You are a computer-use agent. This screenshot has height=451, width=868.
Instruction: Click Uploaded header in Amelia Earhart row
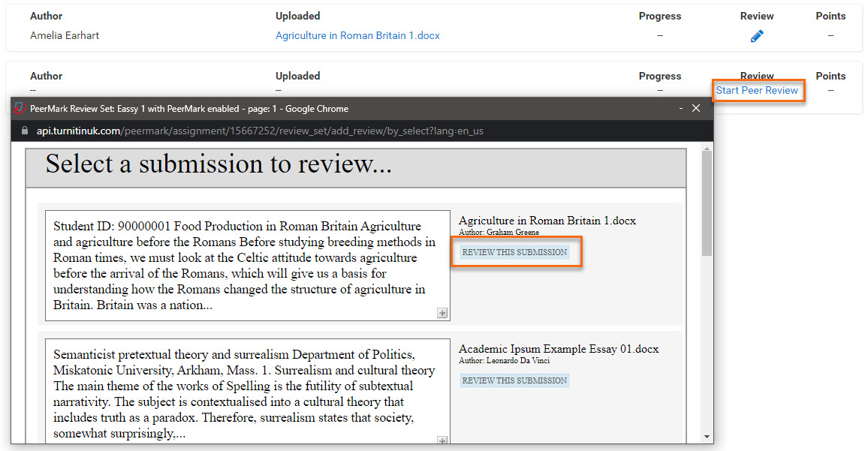tap(298, 16)
